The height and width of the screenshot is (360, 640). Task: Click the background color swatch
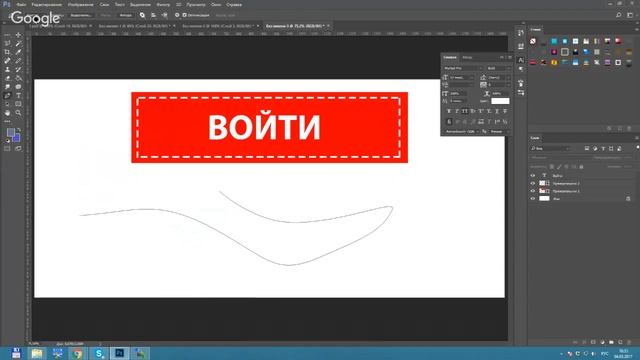point(16,138)
